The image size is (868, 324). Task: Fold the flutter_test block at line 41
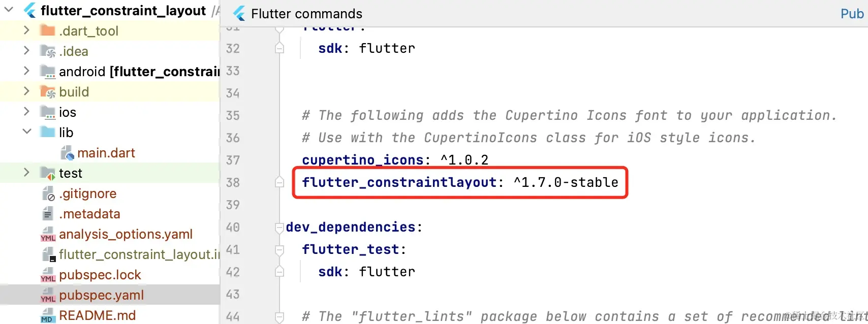coord(279,249)
